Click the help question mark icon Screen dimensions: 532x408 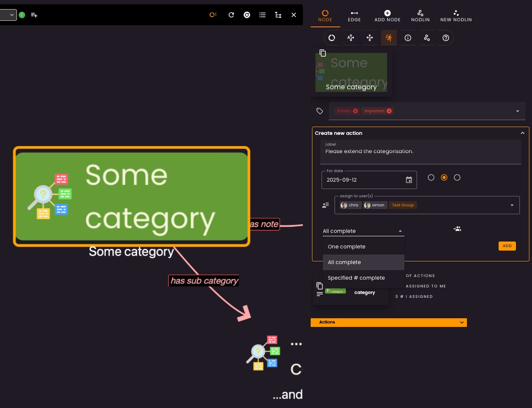coord(446,38)
